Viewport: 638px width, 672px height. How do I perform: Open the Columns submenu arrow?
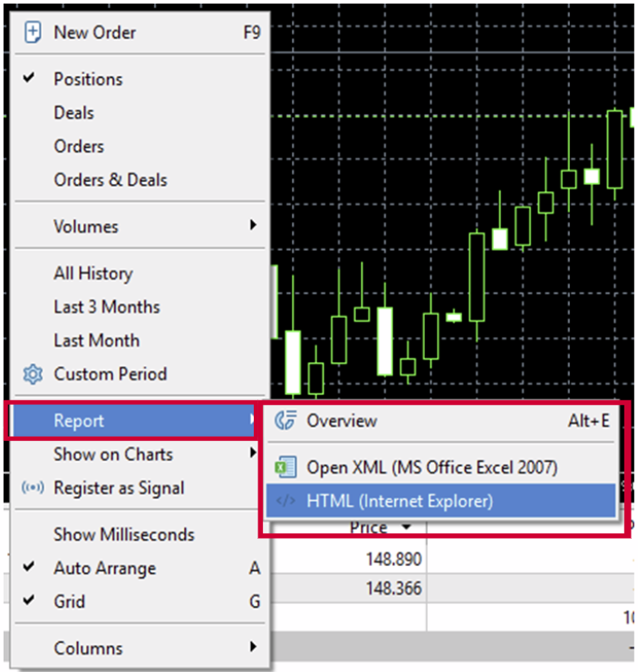pyautogui.click(x=254, y=648)
